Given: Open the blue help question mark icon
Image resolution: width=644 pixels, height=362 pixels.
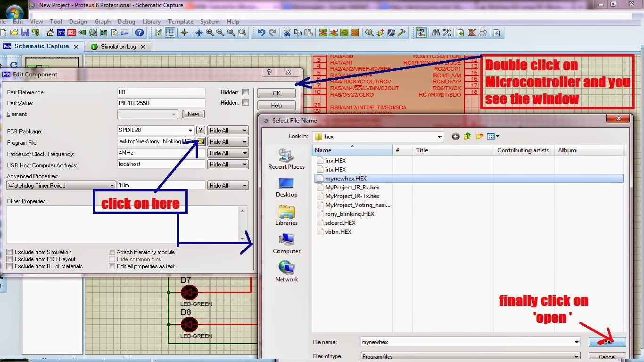Looking at the screenshot, I should coord(140,33).
